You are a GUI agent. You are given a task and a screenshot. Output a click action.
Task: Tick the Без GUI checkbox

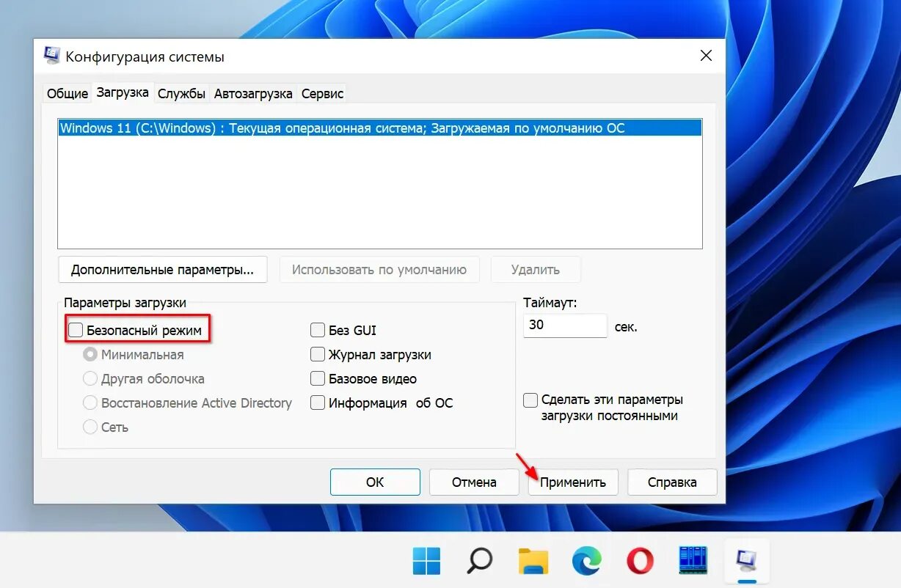(318, 331)
